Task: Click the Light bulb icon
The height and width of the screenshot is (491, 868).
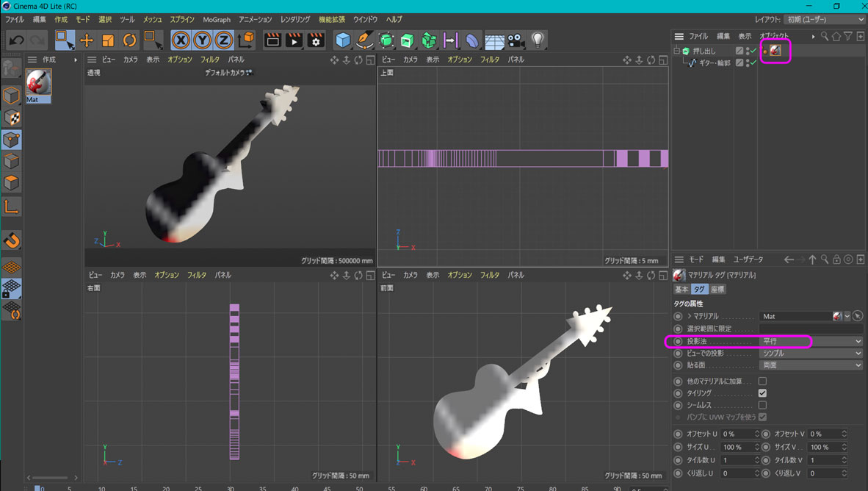Action: click(538, 40)
